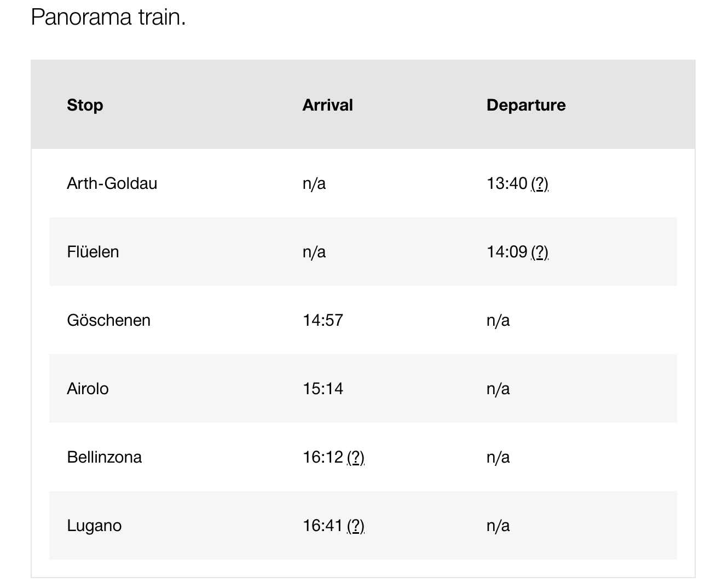Select the Arrival column header
The image size is (705, 588).
327,105
